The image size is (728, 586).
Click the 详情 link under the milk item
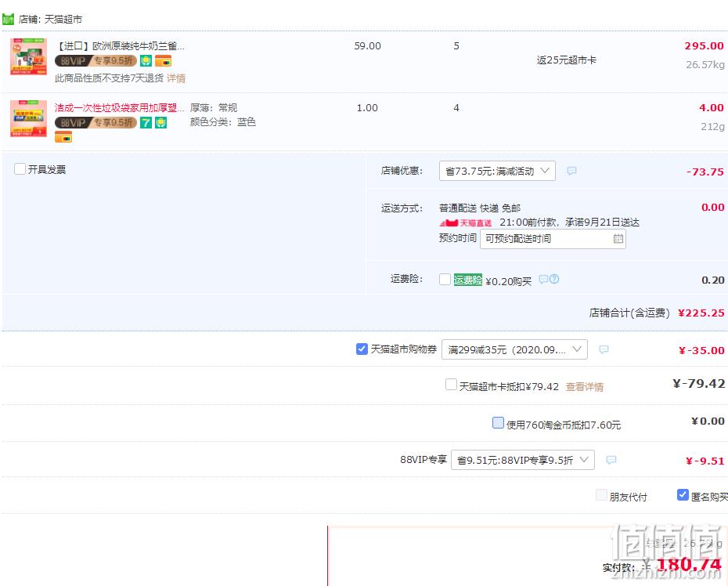click(176, 78)
